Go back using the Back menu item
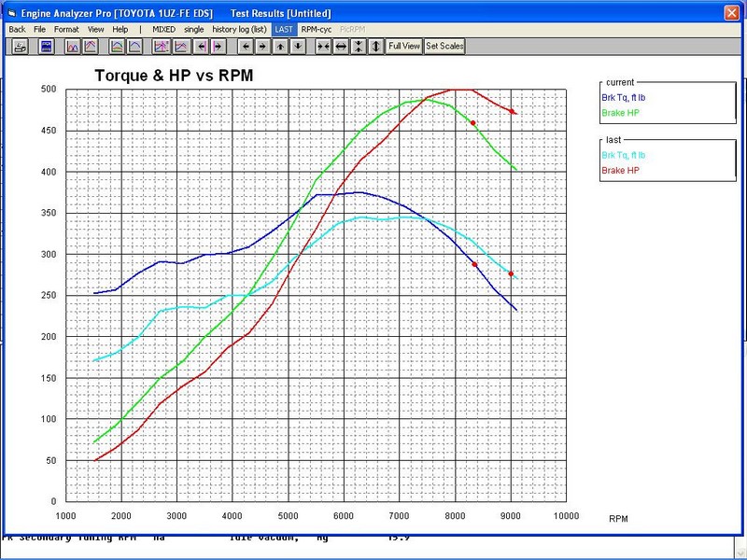 (17, 30)
